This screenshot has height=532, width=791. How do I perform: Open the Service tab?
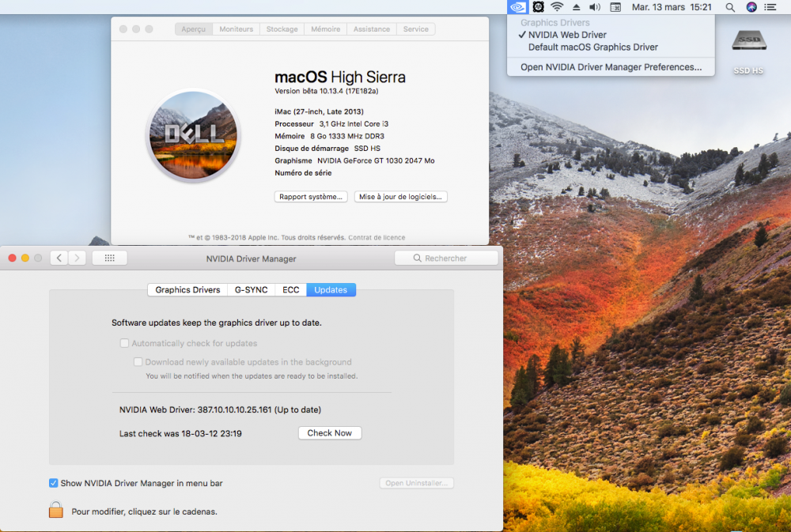416,29
